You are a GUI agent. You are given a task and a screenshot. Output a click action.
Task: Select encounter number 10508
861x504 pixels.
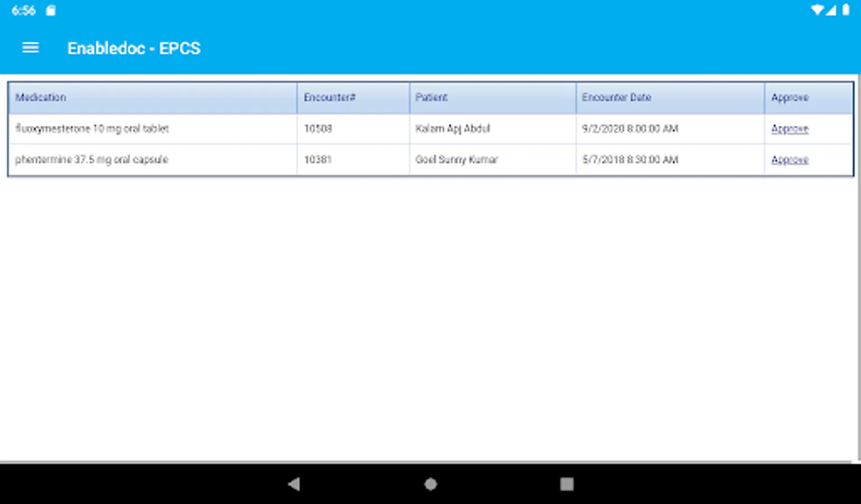click(318, 129)
